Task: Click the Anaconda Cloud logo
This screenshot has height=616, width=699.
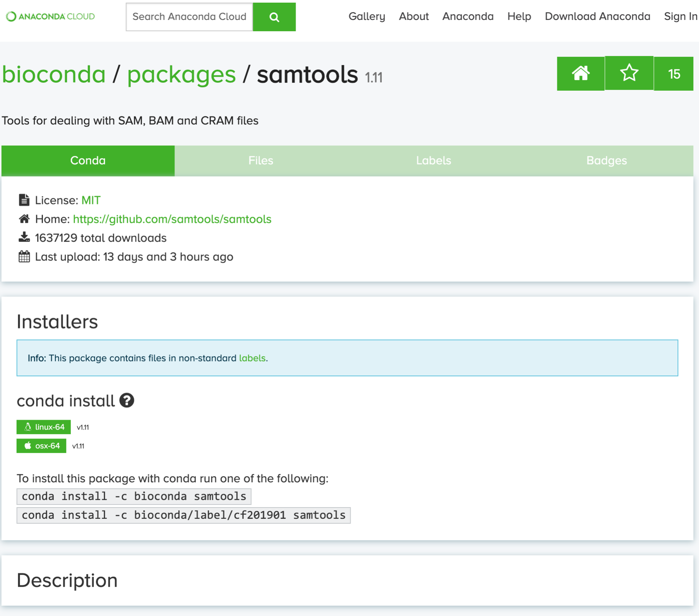Action: tap(51, 17)
